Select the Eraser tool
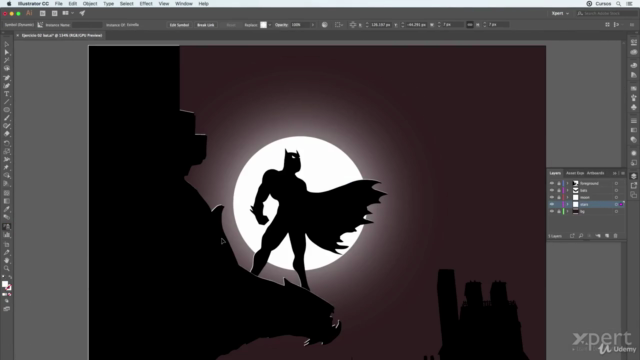This screenshot has height=360, width=640. pos(7,134)
